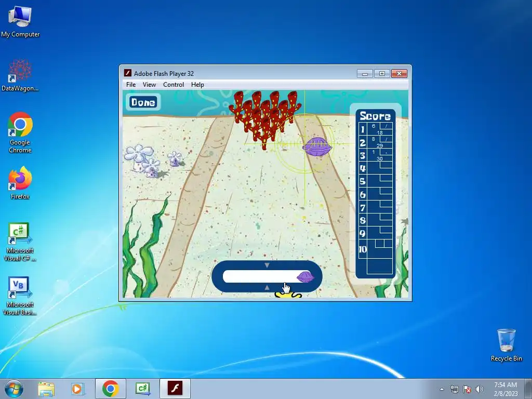Click the frame 10 row on the scoreboard

click(376, 249)
